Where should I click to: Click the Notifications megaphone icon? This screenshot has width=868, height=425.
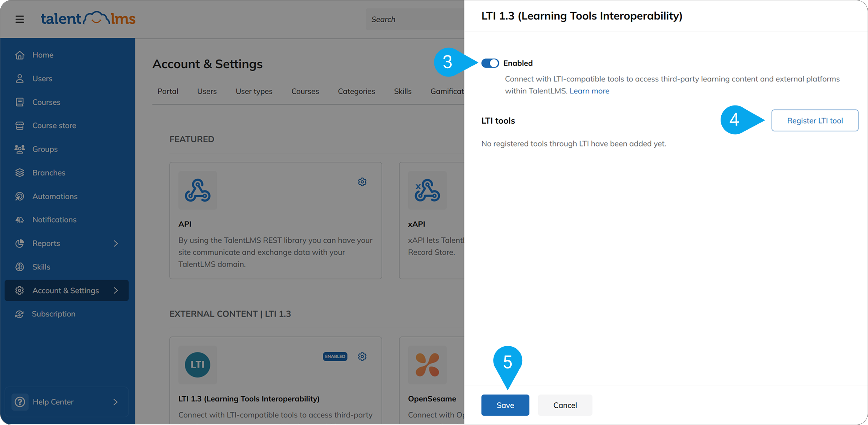20,220
